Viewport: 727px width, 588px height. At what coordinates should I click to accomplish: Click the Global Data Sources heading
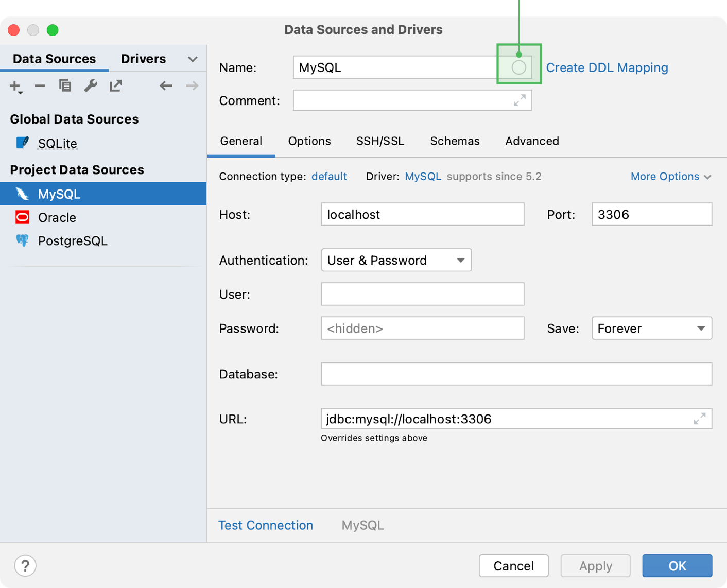coord(74,119)
